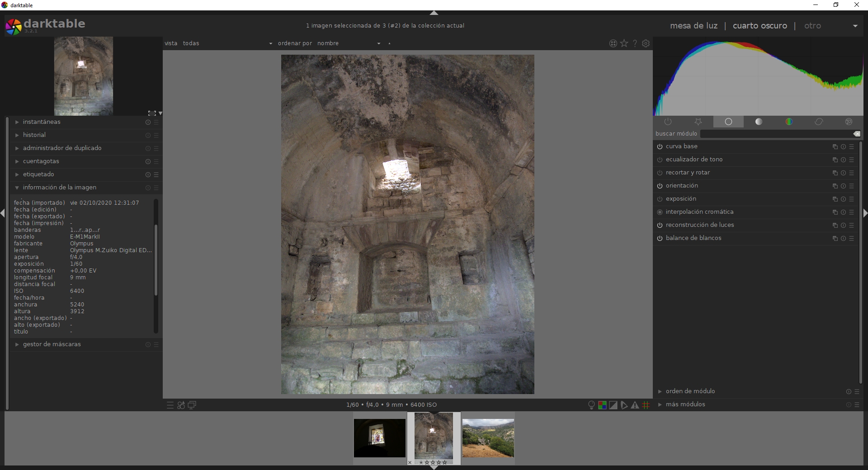Click the buscar módulo input field
This screenshot has width=868, height=470.
776,134
